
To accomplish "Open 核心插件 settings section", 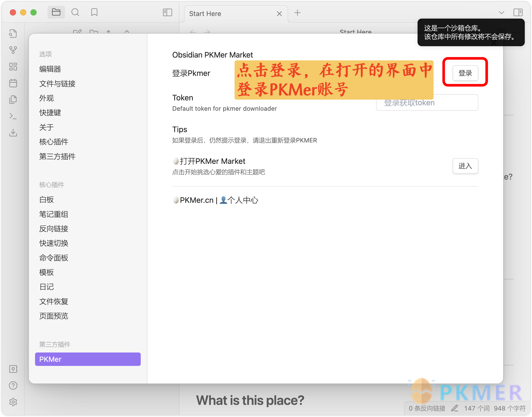I will pos(88,142).
